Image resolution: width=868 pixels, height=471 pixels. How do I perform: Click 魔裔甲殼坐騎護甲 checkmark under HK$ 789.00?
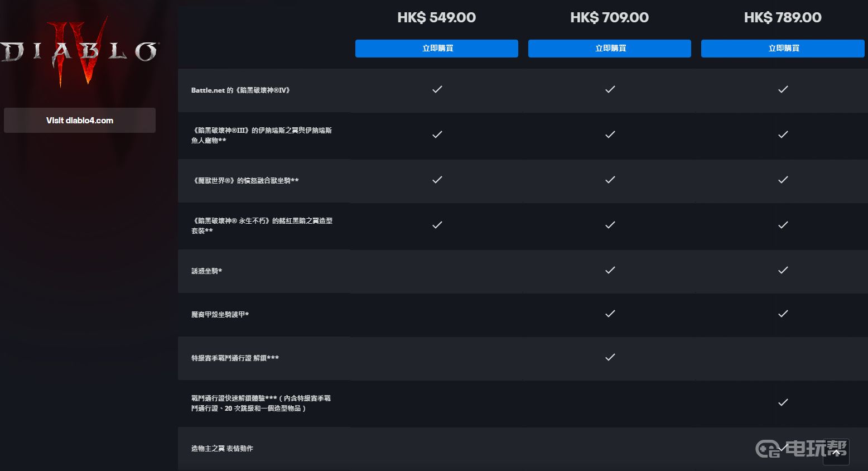(x=783, y=314)
